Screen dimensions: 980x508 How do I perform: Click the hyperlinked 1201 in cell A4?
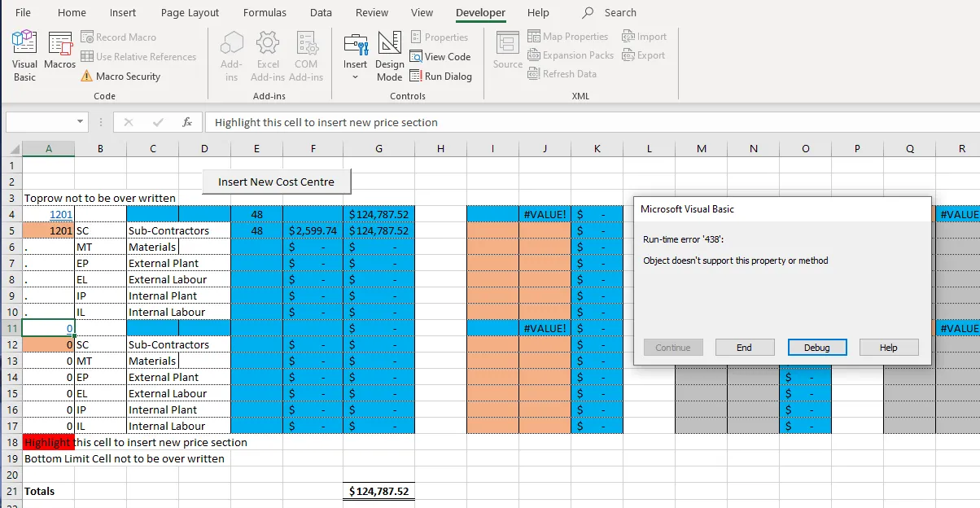click(x=61, y=214)
